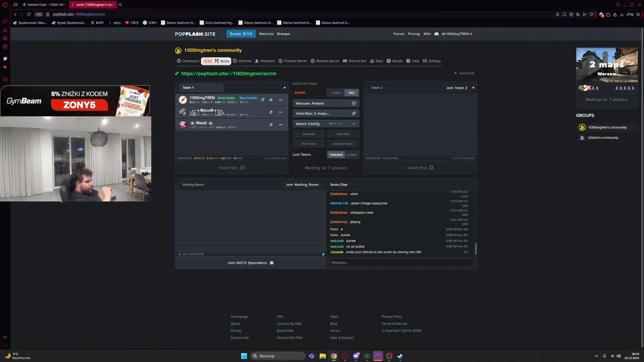This screenshot has height=362, width=644.
Task: Click Join GOTV Spectators
Action: point(251,262)
